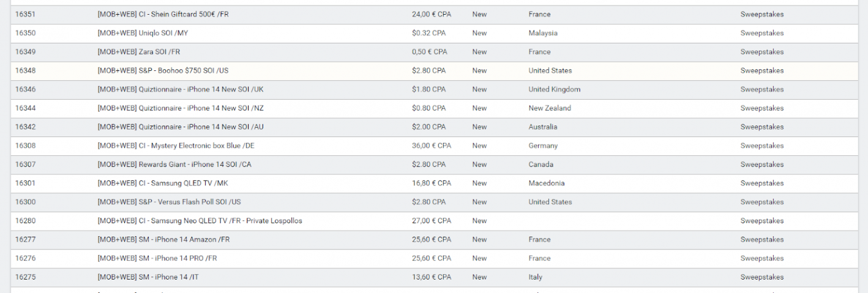Click offer ID 16308
The width and height of the screenshot is (868, 293).
coord(25,146)
